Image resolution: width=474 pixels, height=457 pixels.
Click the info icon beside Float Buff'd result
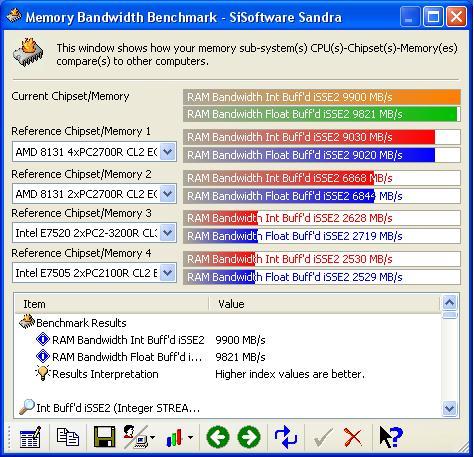(x=43, y=356)
